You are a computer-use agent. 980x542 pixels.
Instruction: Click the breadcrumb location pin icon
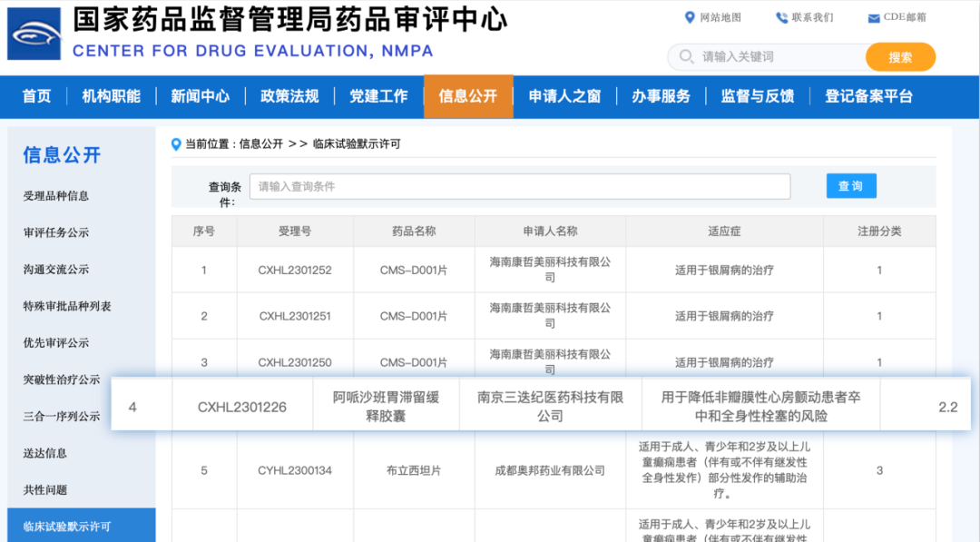pos(175,144)
